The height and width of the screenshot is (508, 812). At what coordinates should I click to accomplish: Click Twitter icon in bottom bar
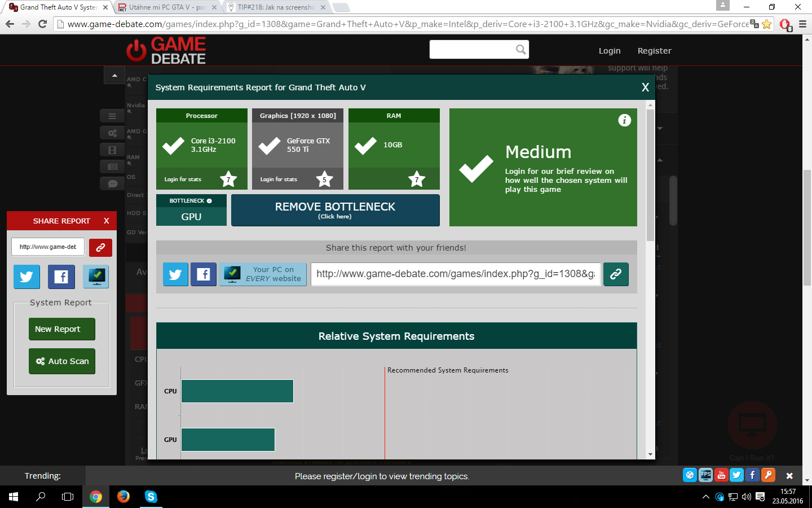(x=736, y=475)
